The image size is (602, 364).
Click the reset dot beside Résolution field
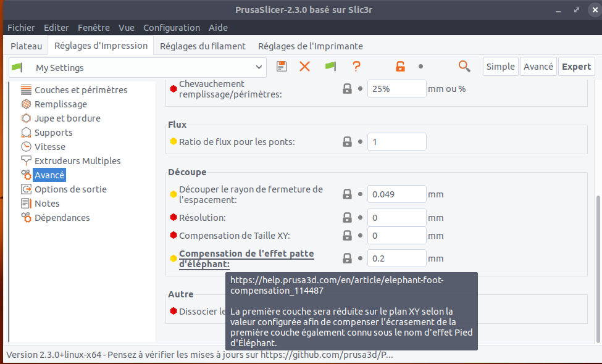360,218
